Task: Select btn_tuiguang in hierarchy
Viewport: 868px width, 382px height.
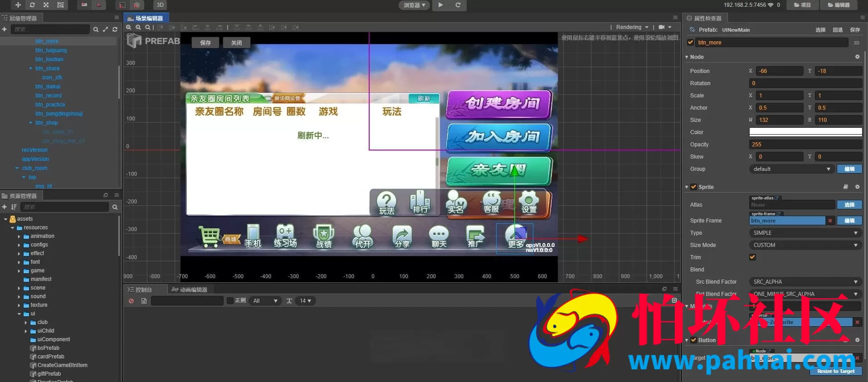Action: [51, 50]
